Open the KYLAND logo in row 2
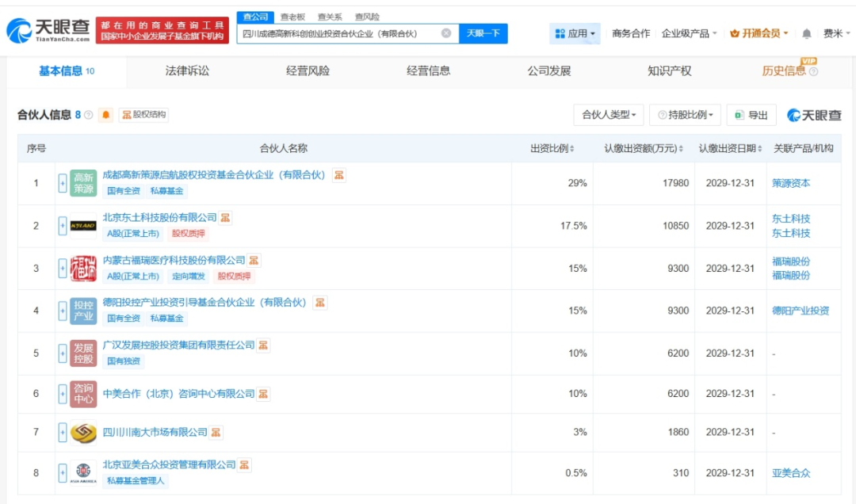 pyautogui.click(x=83, y=226)
